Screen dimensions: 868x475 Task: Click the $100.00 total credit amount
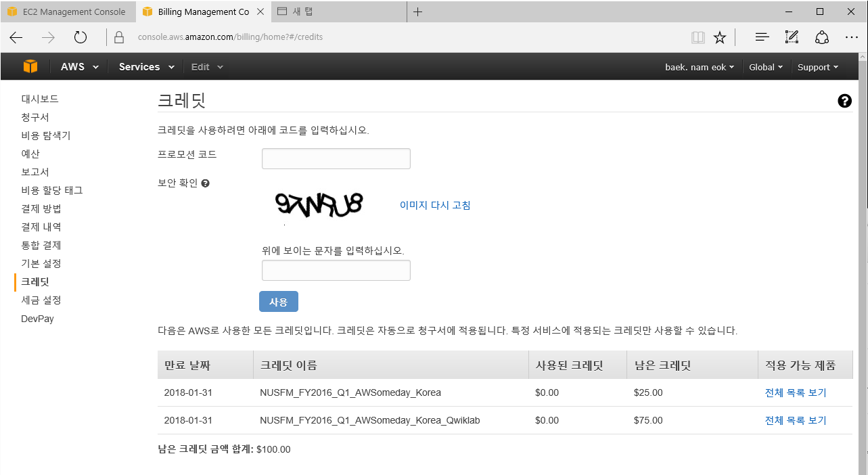click(x=273, y=449)
